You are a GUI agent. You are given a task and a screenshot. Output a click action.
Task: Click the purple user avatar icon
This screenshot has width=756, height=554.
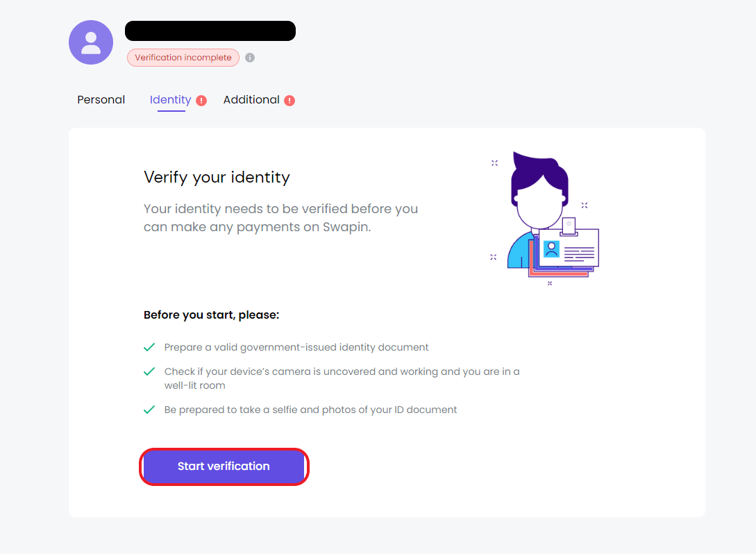point(91,42)
